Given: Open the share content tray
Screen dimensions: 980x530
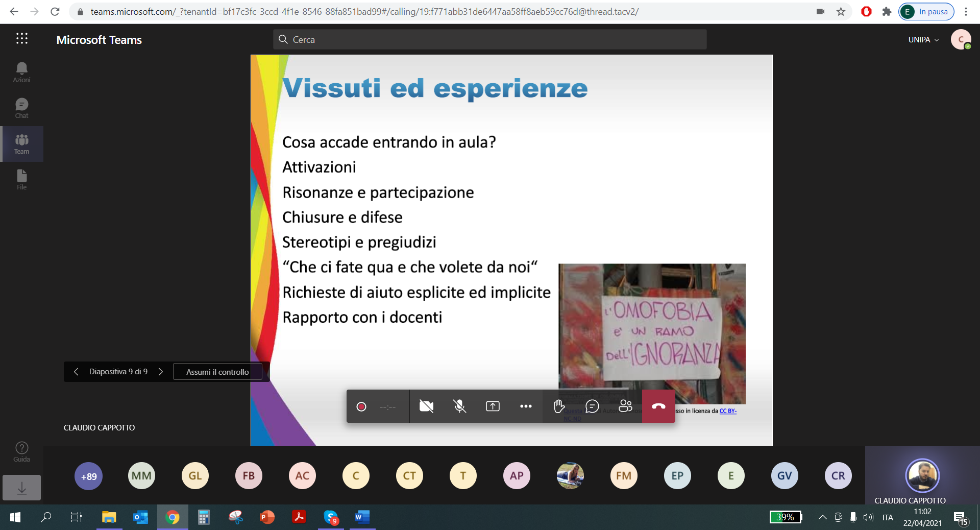Looking at the screenshot, I should tap(493, 406).
